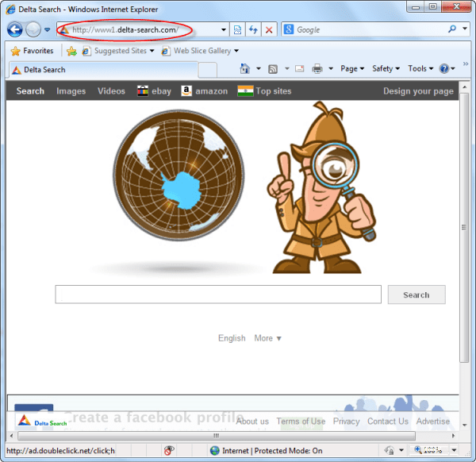Viewport: 476px width, 462px height.
Task: Open Terms of Use link
Action: (x=301, y=422)
